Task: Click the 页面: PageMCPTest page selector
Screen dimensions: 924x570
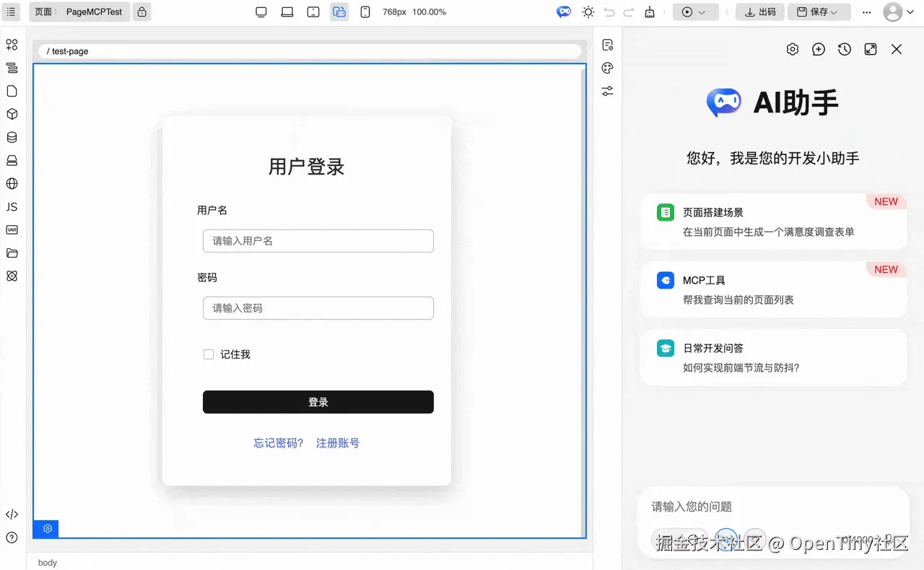Action: 79,12
